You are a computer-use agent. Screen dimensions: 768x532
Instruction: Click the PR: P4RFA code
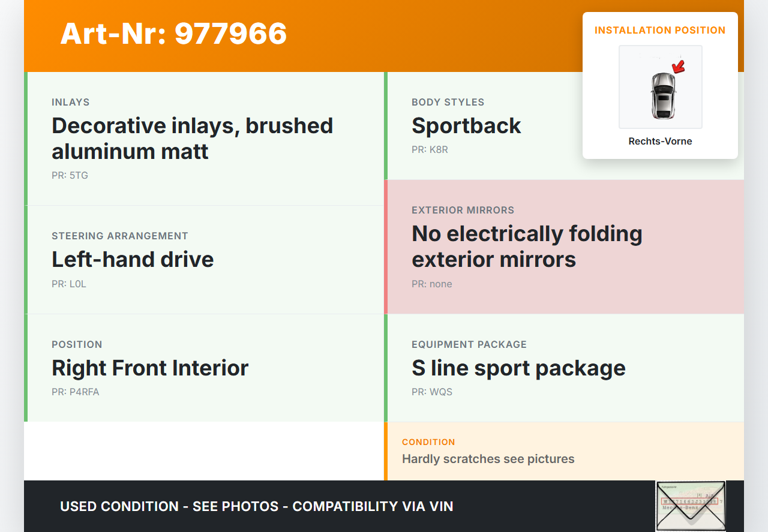point(75,392)
